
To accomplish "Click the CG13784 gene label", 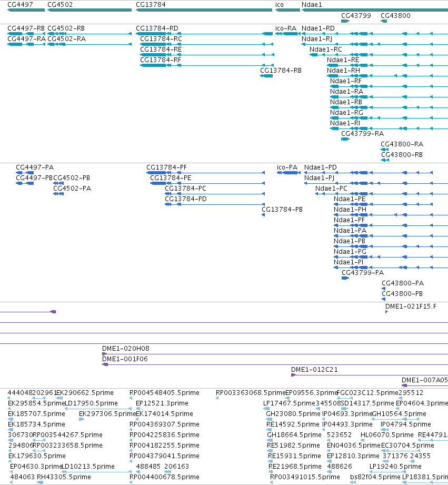I will click(151, 5).
